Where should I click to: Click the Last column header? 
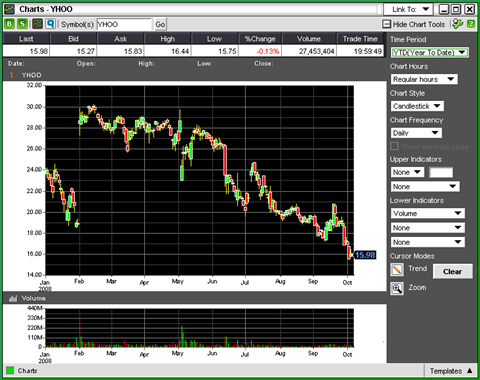click(26, 39)
